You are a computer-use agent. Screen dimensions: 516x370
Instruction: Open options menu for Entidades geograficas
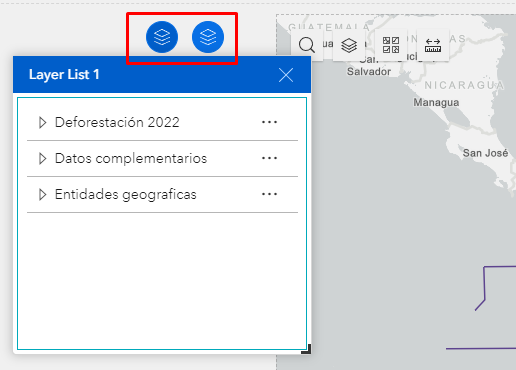point(269,194)
